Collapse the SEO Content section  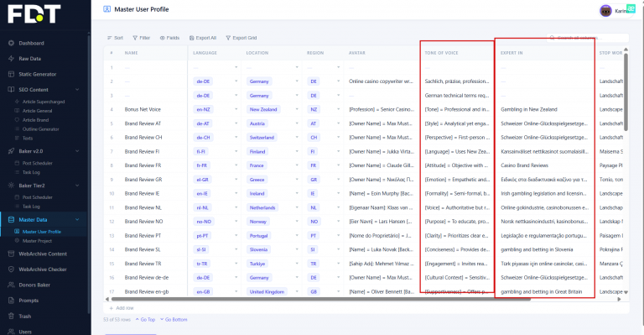click(77, 90)
